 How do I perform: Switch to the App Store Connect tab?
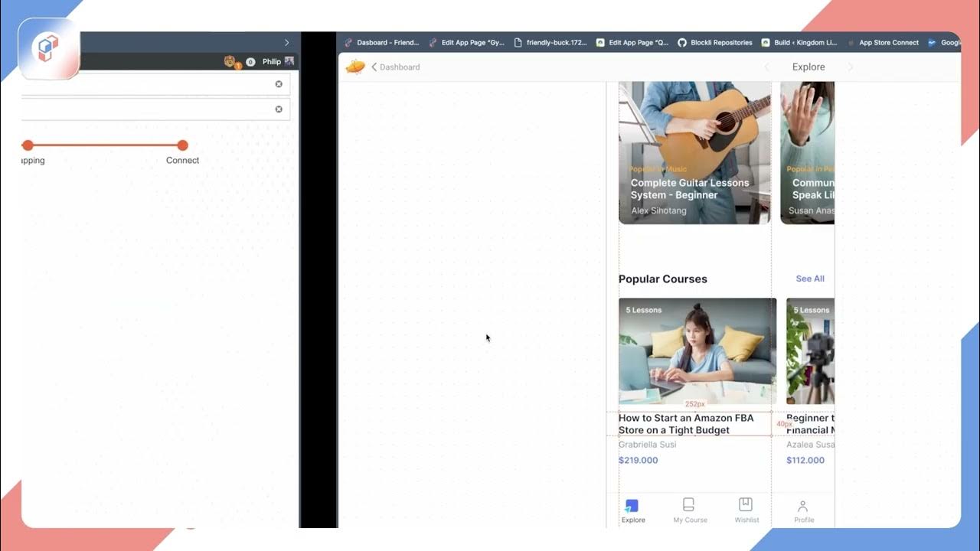click(882, 43)
